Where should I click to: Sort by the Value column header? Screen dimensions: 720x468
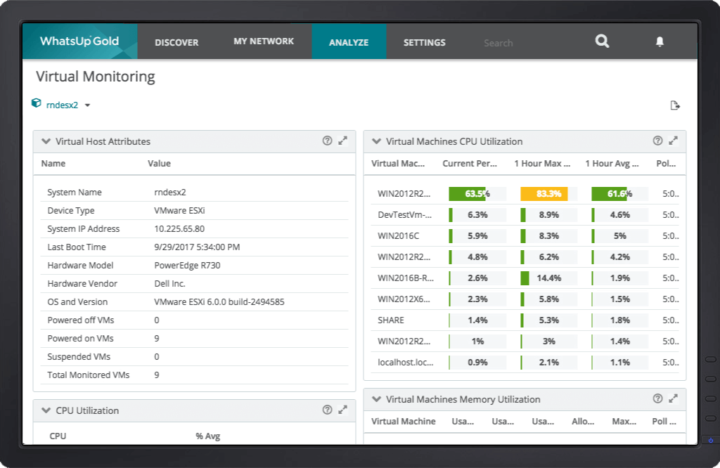[x=159, y=164]
